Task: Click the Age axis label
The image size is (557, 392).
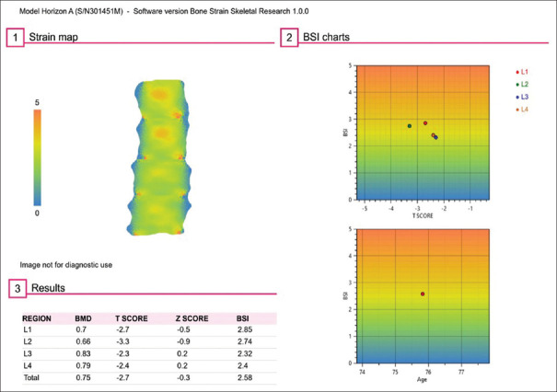Action: pos(422,379)
